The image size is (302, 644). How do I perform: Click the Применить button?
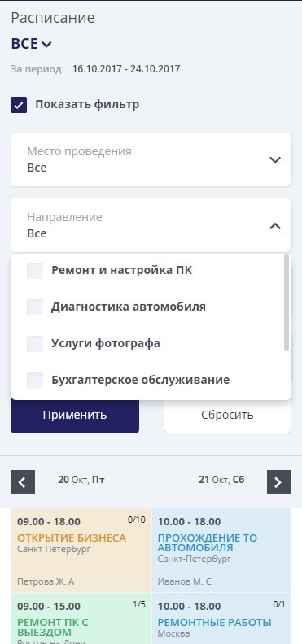[75, 415]
